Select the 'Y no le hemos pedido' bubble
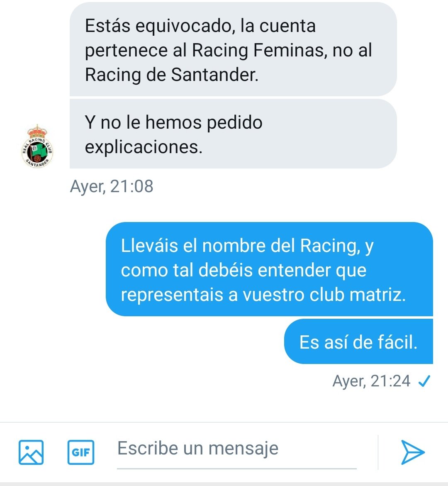Viewport: 448px width, 486px height. [x=233, y=134]
